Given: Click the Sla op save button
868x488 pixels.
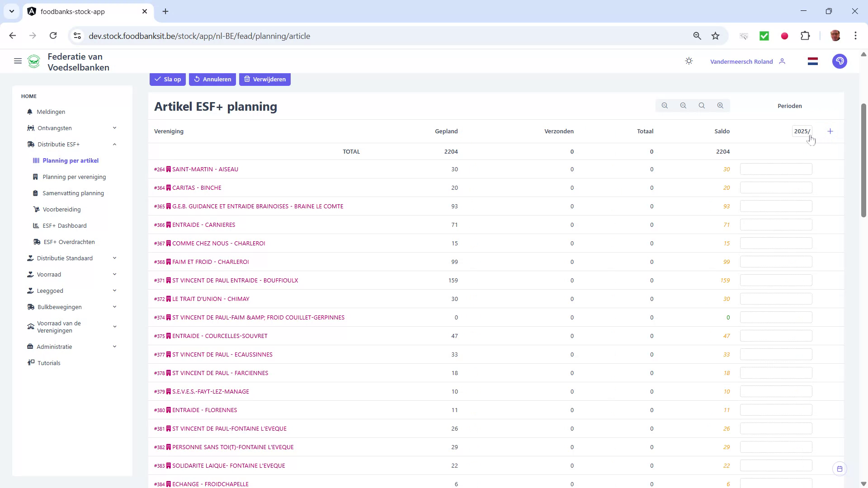Looking at the screenshot, I should tap(167, 79).
